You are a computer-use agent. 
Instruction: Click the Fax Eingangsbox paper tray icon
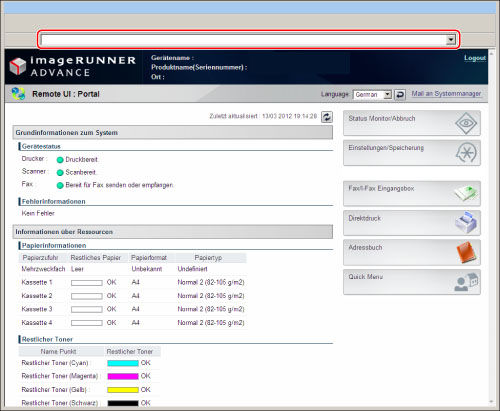tap(465, 193)
